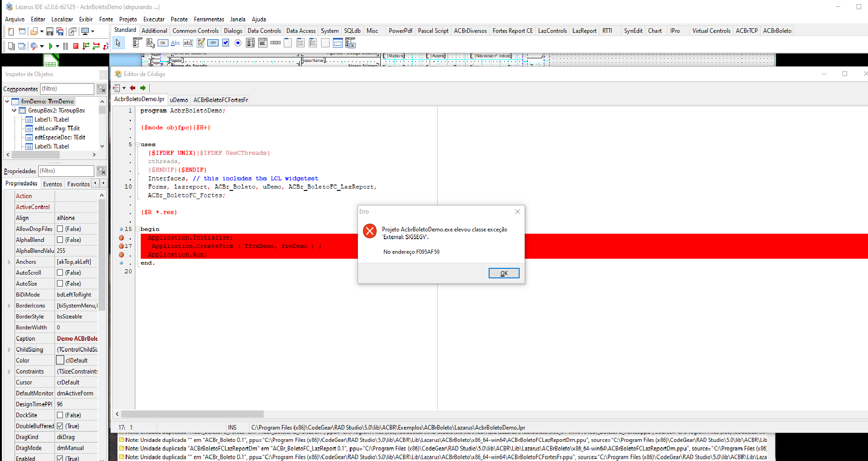Viewport: 868px width, 461px height.
Task: Click the Pause debugger icon
Action: pyautogui.click(x=66, y=46)
